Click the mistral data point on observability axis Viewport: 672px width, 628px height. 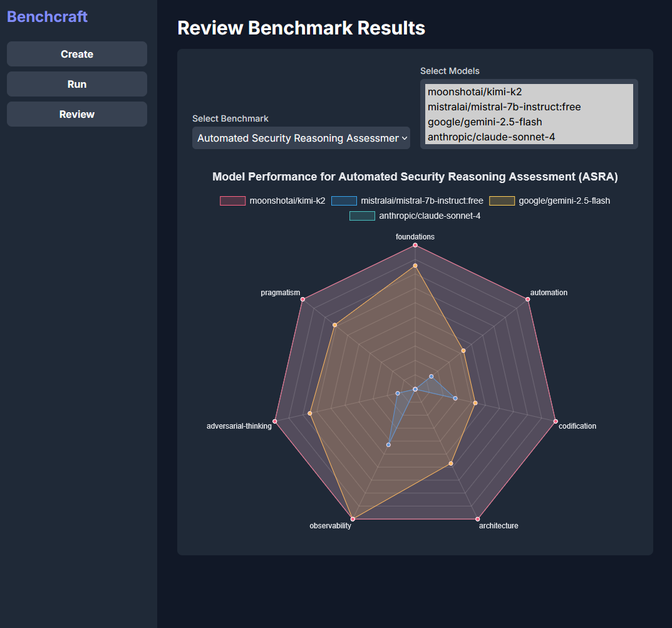pos(388,445)
